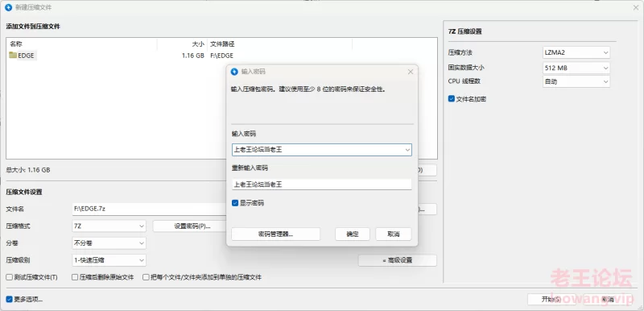Click the EDGE folder icon in file list
The height and width of the screenshot is (311, 644).
click(x=13, y=56)
